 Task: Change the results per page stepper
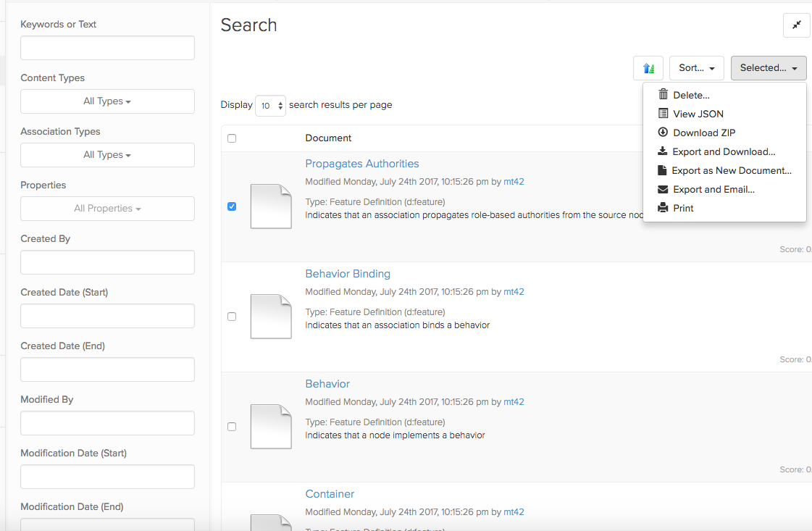click(271, 106)
